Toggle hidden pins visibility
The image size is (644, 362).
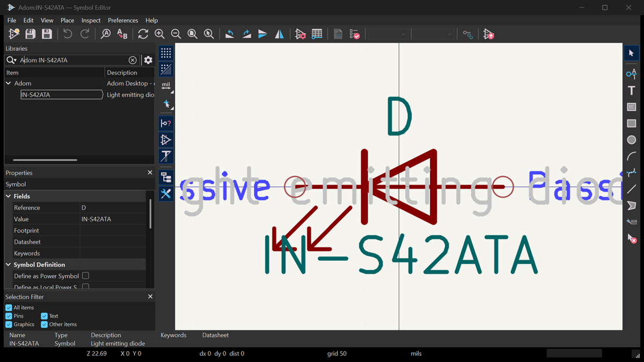click(x=166, y=123)
